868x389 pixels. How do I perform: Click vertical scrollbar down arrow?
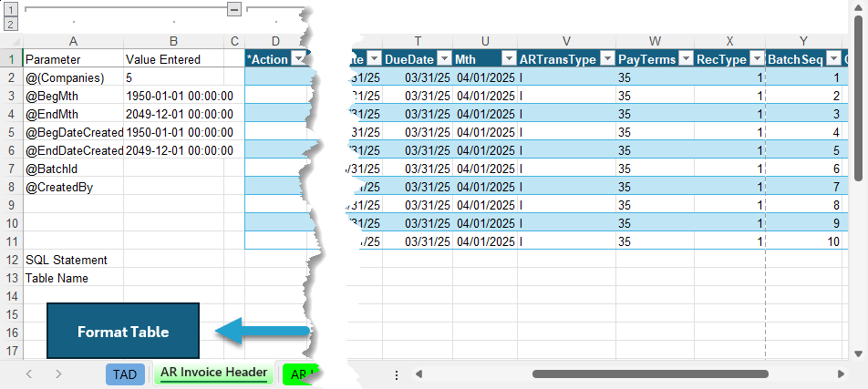(x=859, y=353)
